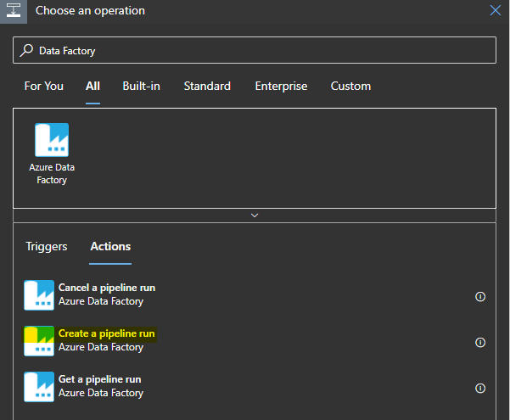Screen dimensions: 510x420
Task: Click the Create a pipeline run icon
Action: pos(39,340)
